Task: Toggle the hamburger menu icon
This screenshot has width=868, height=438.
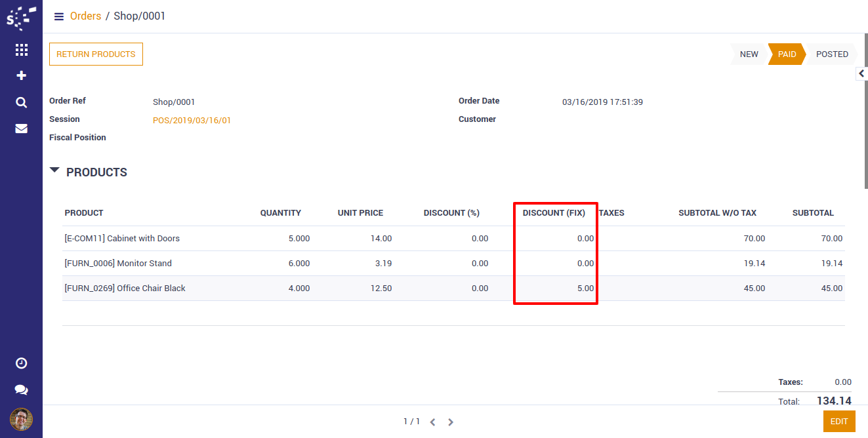Action: [59, 16]
